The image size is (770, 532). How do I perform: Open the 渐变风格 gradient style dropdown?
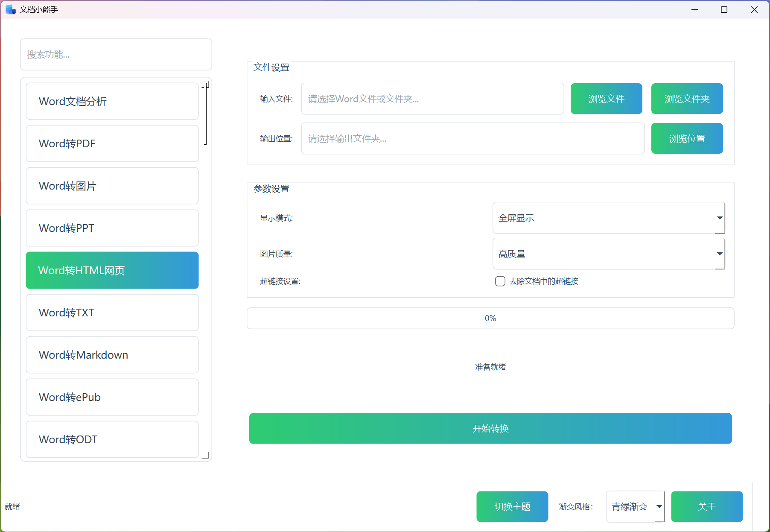point(635,506)
